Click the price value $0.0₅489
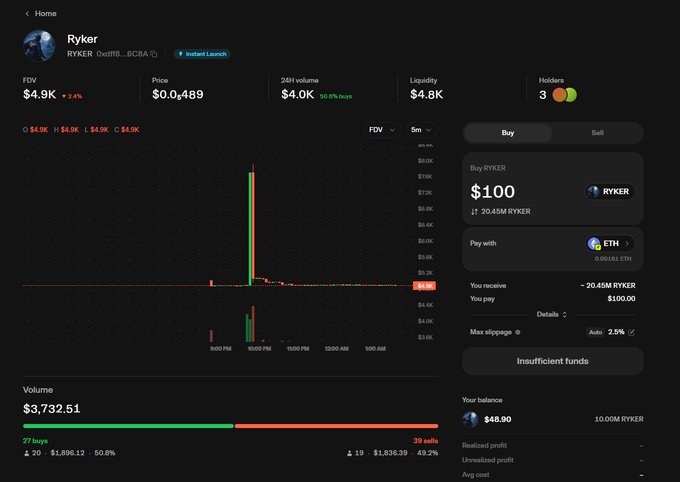 click(x=178, y=95)
